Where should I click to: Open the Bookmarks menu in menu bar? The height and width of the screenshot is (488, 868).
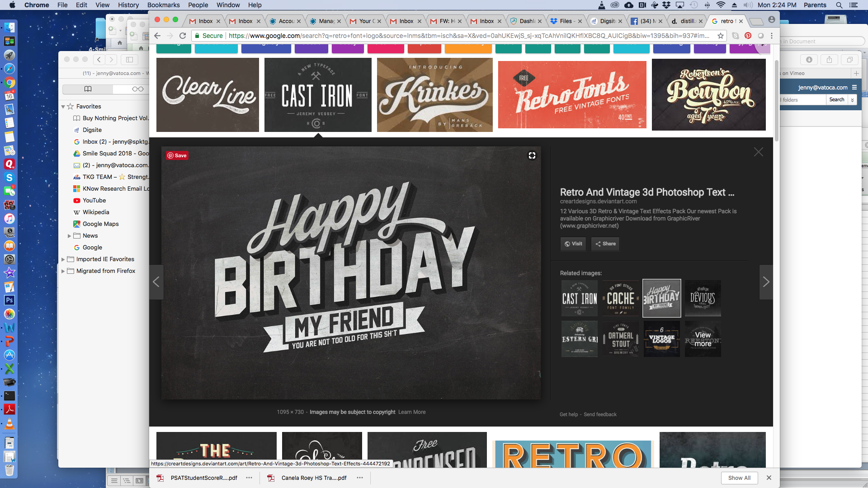[x=163, y=5]
